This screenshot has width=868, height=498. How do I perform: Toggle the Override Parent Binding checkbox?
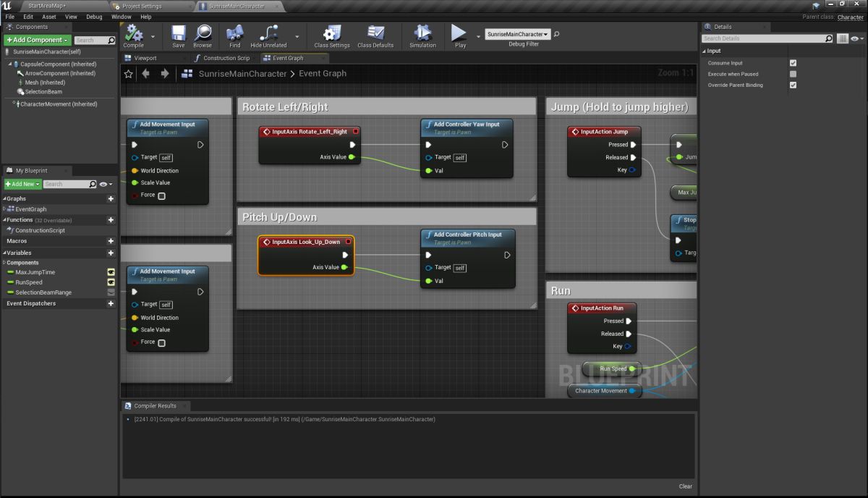(x=793, y=85)
